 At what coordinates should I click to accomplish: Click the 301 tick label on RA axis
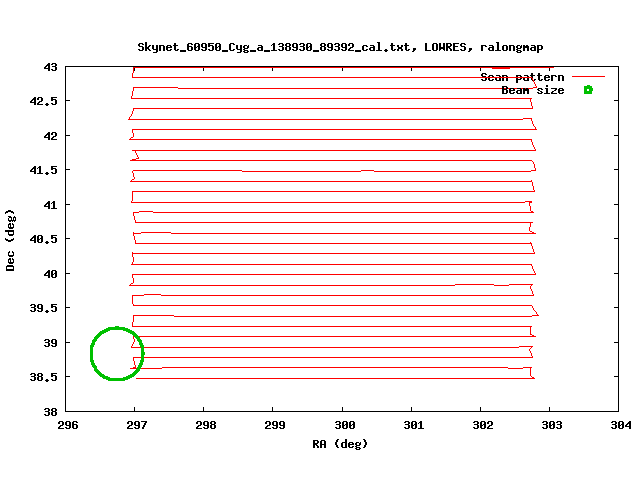click(x=412, y=425)
